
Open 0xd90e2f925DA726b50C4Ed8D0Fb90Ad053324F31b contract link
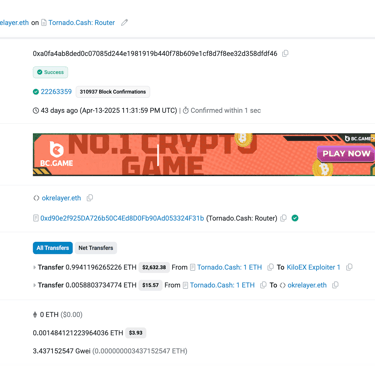[x=122, y=218]
